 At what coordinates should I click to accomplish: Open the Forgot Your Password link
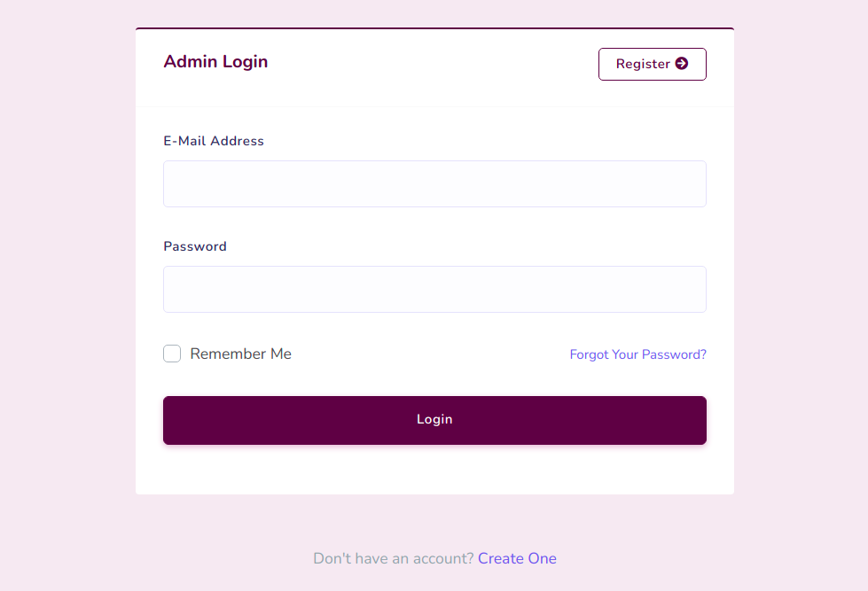point(637,354)
